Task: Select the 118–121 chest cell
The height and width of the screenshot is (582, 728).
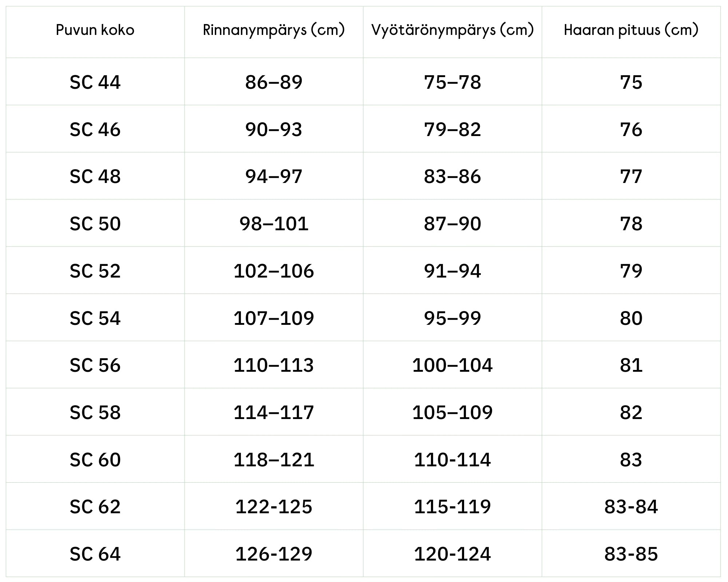Action: click(274, 460)
